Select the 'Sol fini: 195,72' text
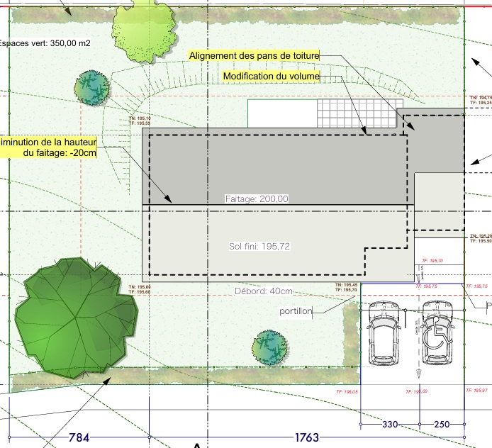Screen dimensions: 492x448 (259, 247)
